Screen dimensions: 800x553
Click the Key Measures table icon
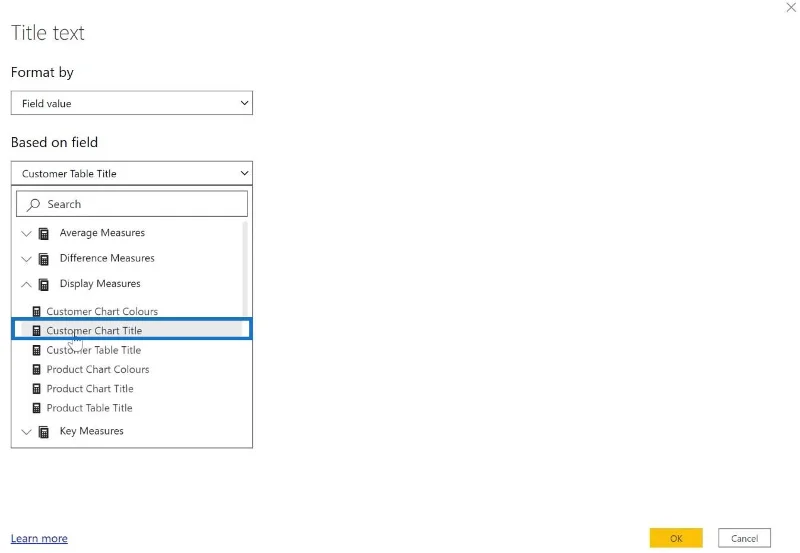pos(44,432)
